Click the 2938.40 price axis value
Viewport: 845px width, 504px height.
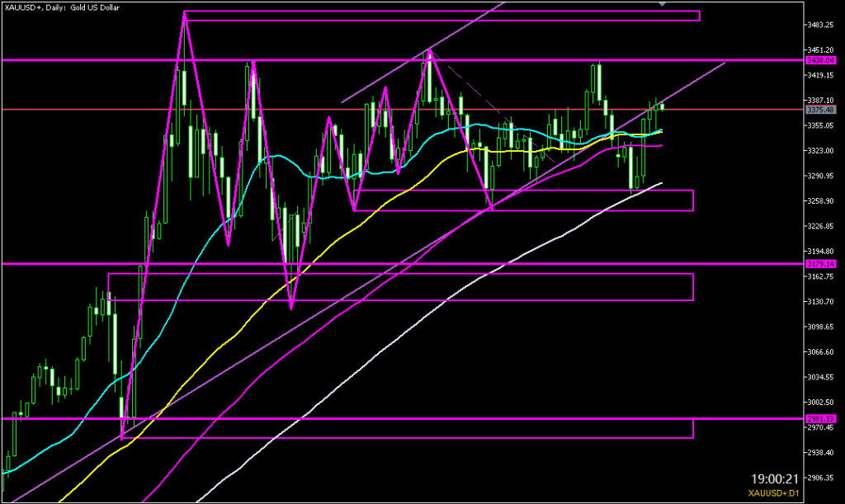(821, 452)
